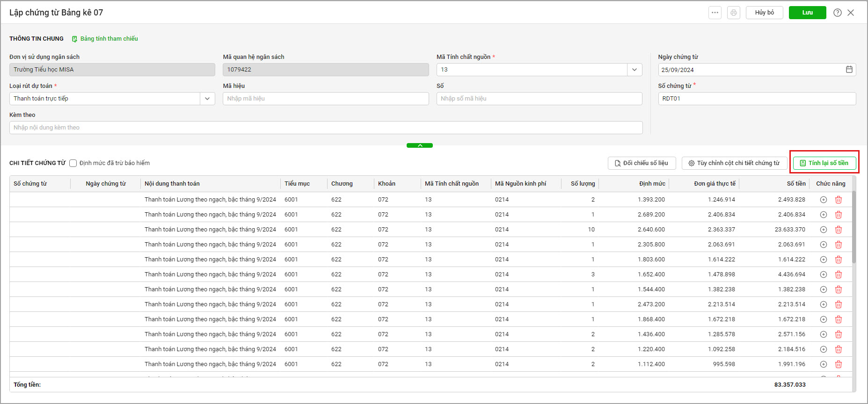
Task: Open the help question mark icon
Action: pyautogui.click(x=837, y=13)
